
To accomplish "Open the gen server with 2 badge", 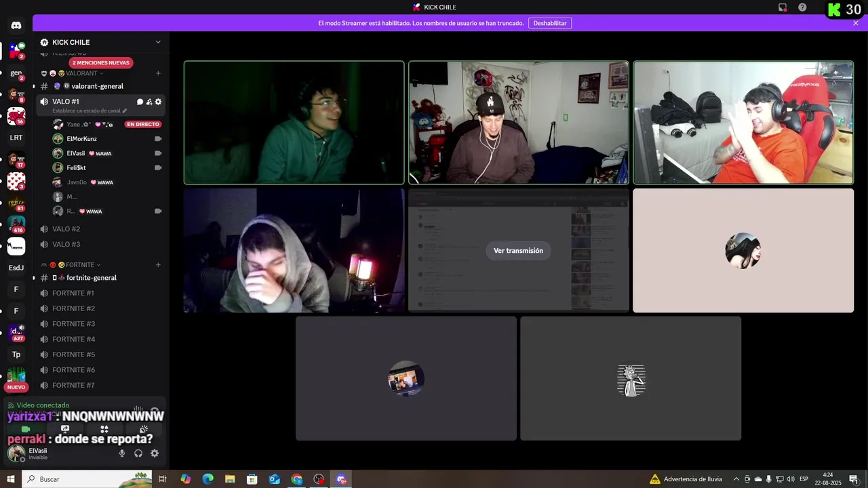I will tap(16, 73).
